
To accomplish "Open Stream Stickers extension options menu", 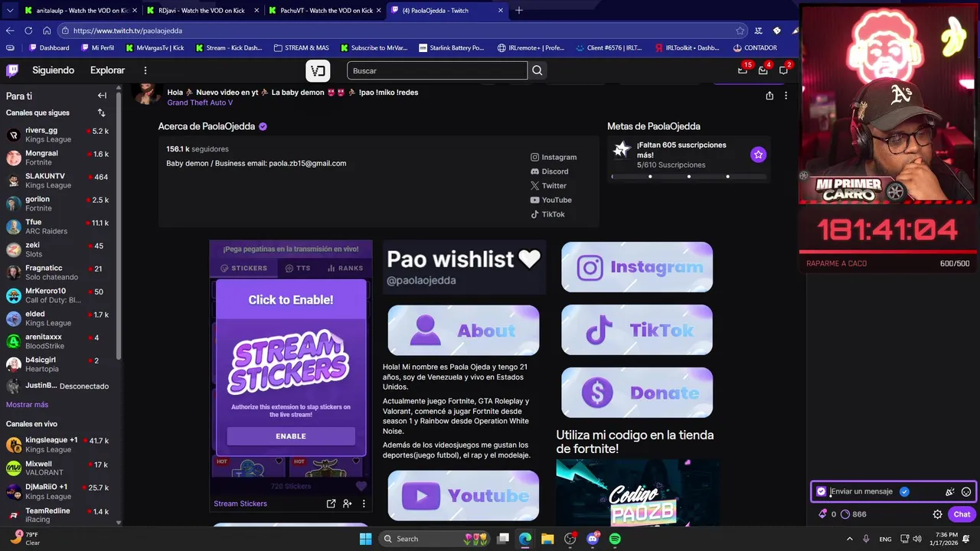I will pos(364,504).
